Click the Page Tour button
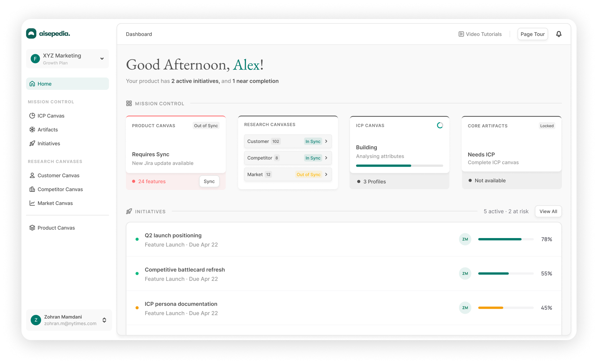Screen dimensions: 598x364 tap(532, 34)
